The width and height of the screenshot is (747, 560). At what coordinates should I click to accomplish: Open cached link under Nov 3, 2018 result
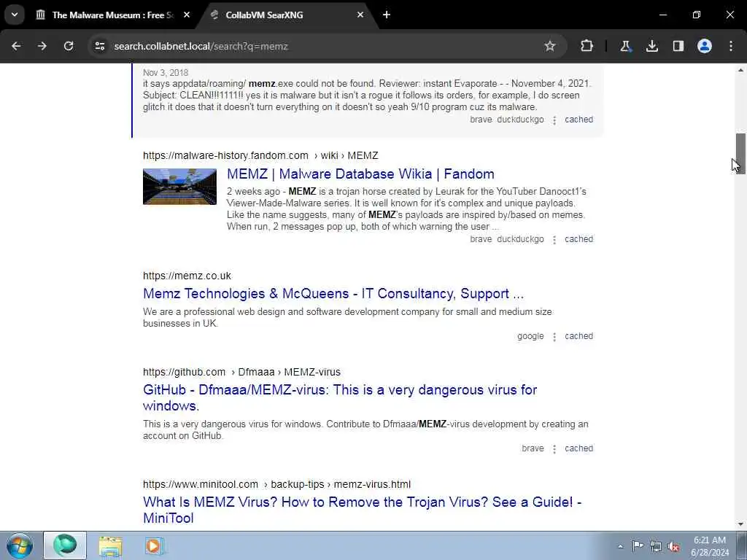click(x=578, y=120)
